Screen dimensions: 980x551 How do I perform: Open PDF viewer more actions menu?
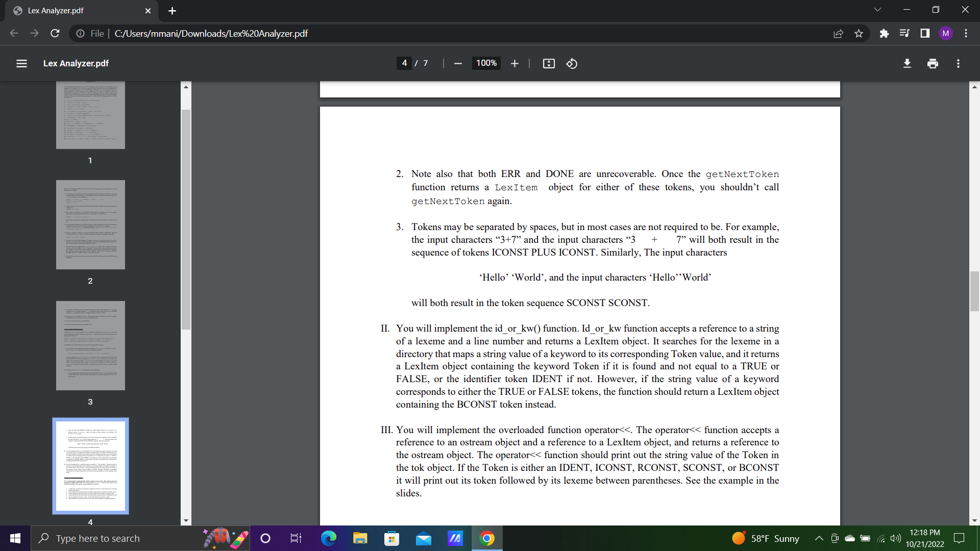tap(958, 63)
